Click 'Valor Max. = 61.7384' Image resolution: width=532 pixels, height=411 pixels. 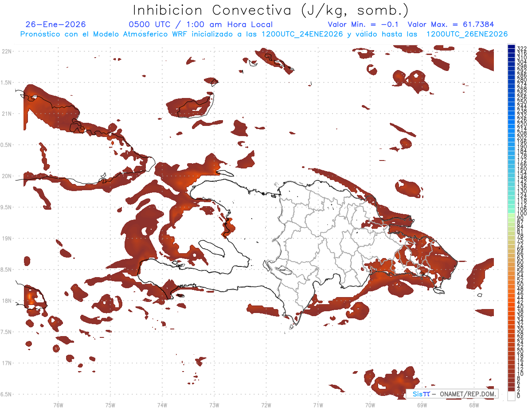(450, 24)
